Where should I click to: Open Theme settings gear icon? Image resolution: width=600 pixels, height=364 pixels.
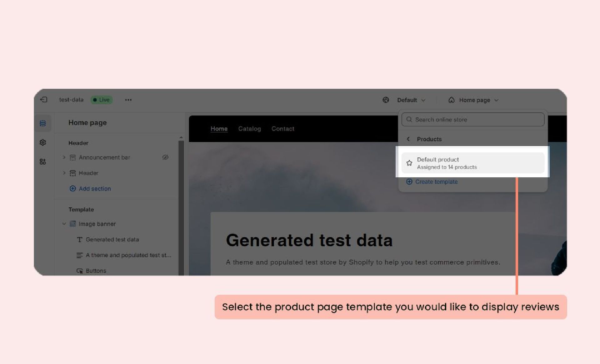click(43, 142)
